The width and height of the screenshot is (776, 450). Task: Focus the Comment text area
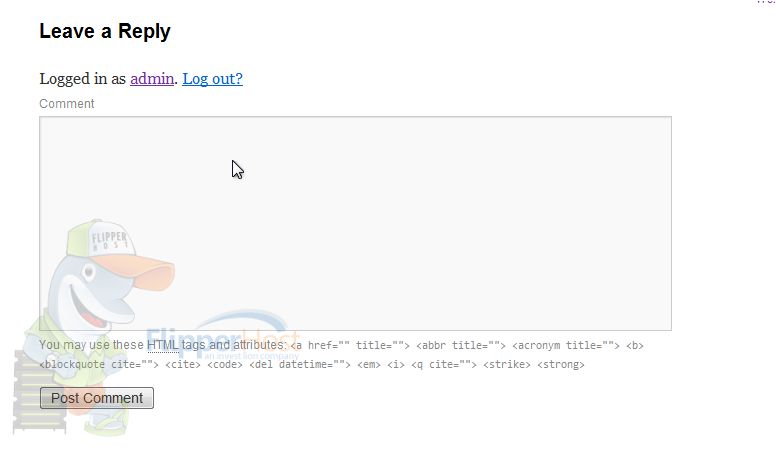point(355,223)
